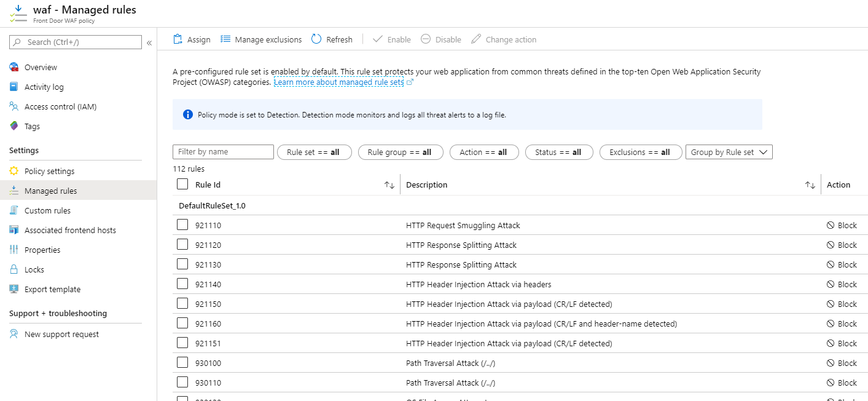This screenshot has width=868, height=401.
Task: Open Associated frontend hosts page
Action: (x=70, y=230)
